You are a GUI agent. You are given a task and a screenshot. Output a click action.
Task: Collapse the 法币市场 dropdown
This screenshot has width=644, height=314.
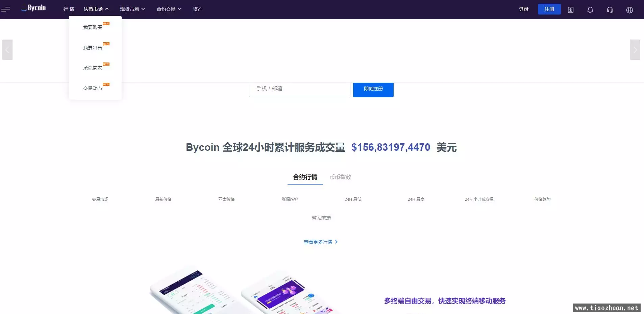pos(96,9)
